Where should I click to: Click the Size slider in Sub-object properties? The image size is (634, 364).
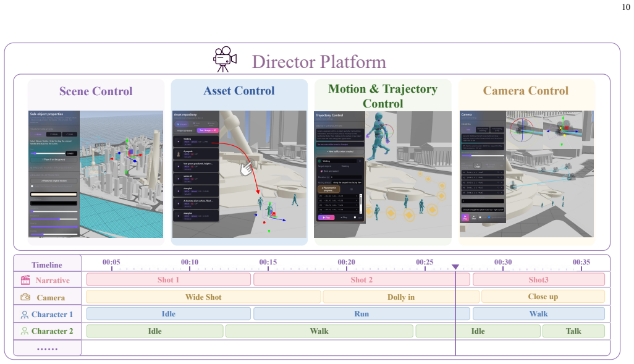point(48,153)
